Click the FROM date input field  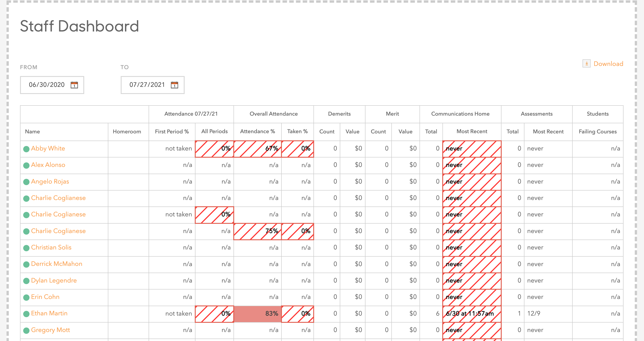click(47, 85)
